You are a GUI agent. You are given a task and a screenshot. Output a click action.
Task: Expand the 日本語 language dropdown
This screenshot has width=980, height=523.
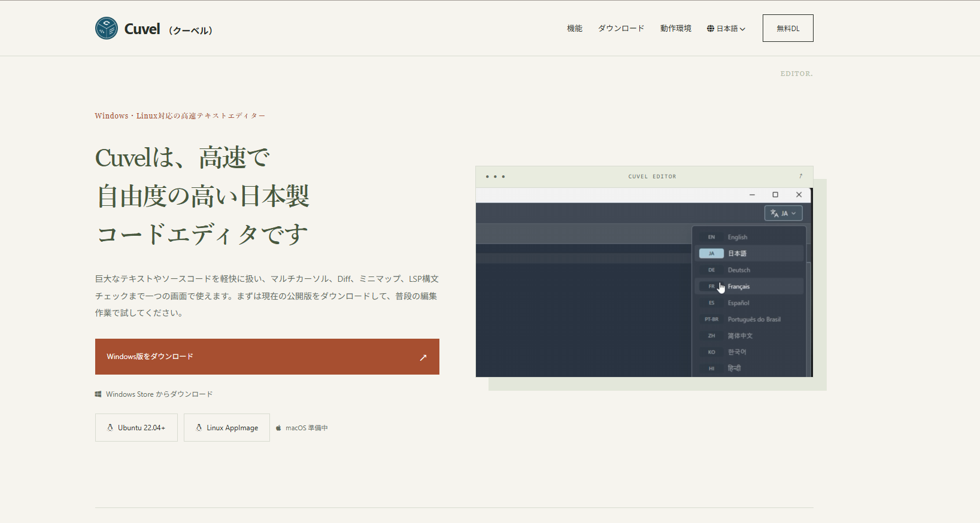pyautogui.click(x=726, y=28)
